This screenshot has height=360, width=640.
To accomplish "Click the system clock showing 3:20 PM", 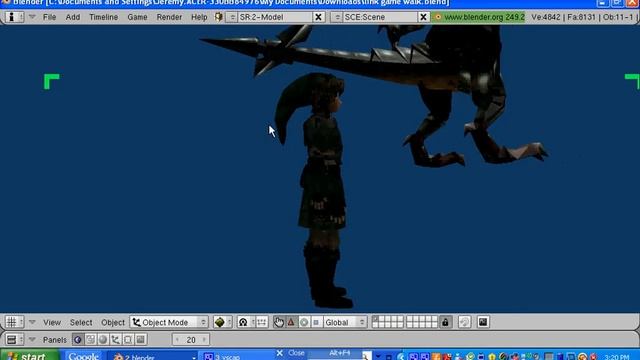I will pos(617,357).
